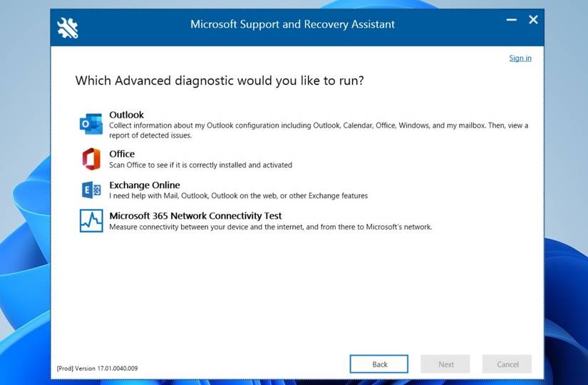Click the 'I need help with Mail' description
This screenshot has width=588, height=385.
tap(239, 196)
